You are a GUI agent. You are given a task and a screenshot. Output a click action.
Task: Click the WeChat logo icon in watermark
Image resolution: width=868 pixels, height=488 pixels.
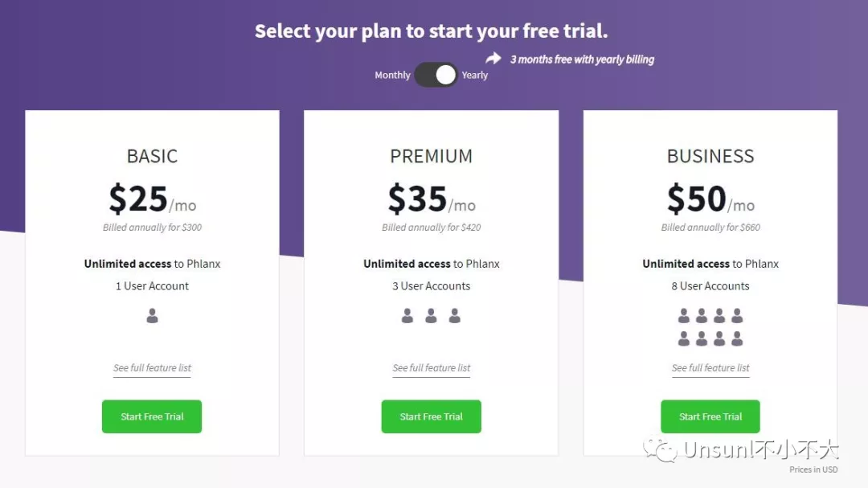click(665, 450)
